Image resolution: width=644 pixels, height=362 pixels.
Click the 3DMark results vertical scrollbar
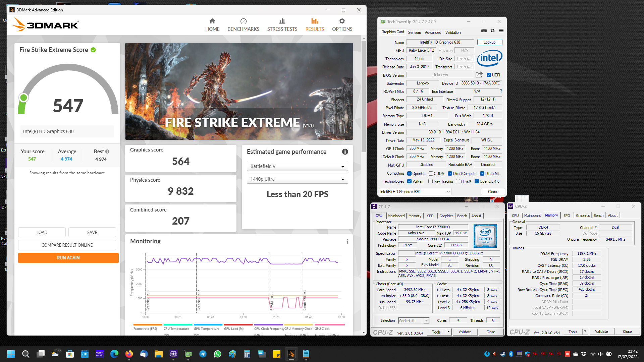tap(364, 97)
